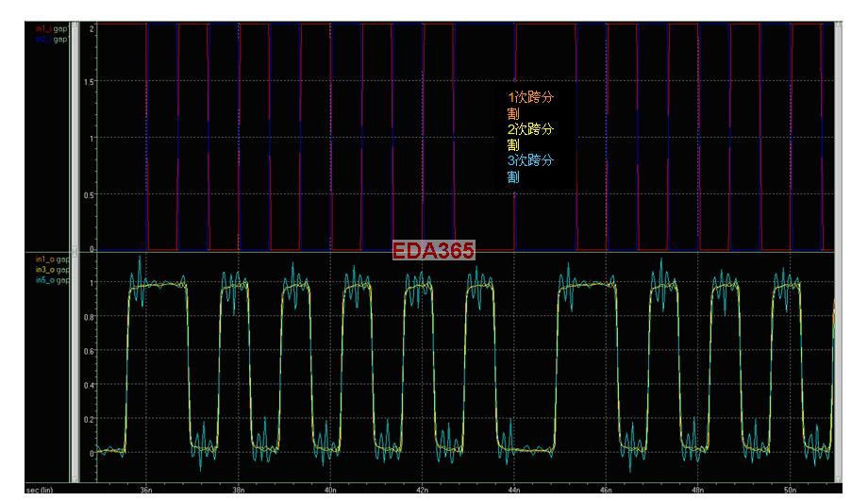868x501 pixels.
Task: Select the in5_o gap signal label
Action: [53, 280]
